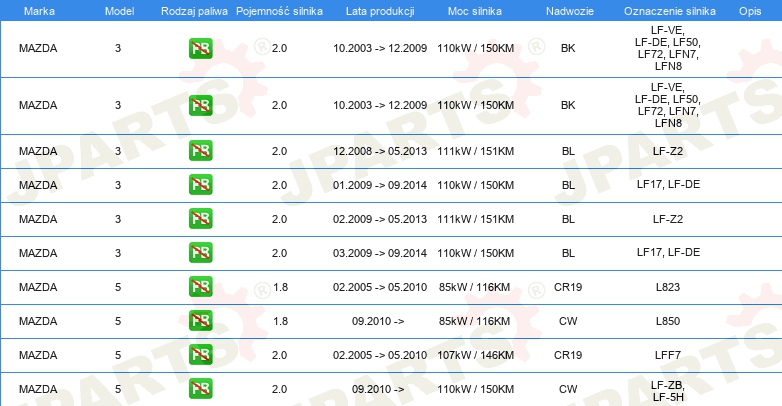Viewport: 782px width, 406px height.
Task: Click the petrol icon in the 02.2009 -> 05.2013 row
Action: [200, 218]
